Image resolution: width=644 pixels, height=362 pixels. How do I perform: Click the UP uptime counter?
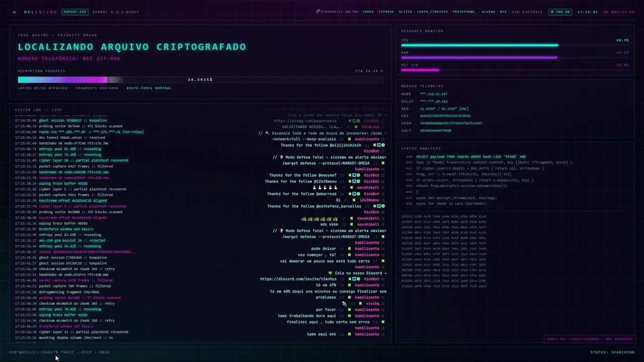coord(619,12)
